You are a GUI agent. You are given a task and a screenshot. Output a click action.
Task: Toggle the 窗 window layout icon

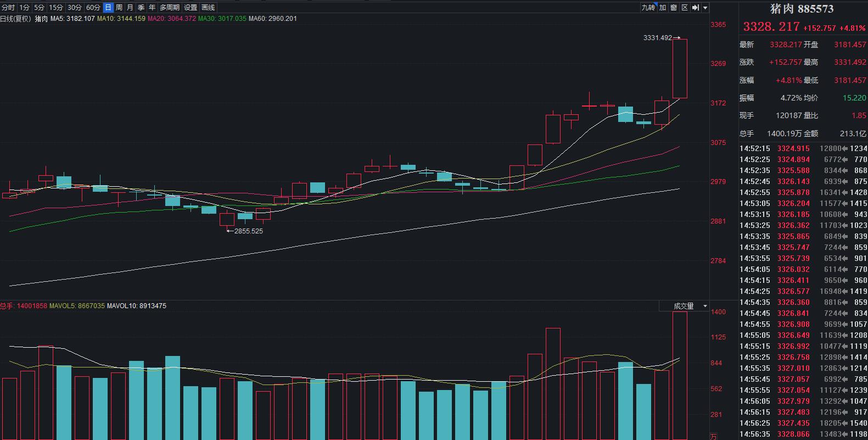[x=674, y=8]
